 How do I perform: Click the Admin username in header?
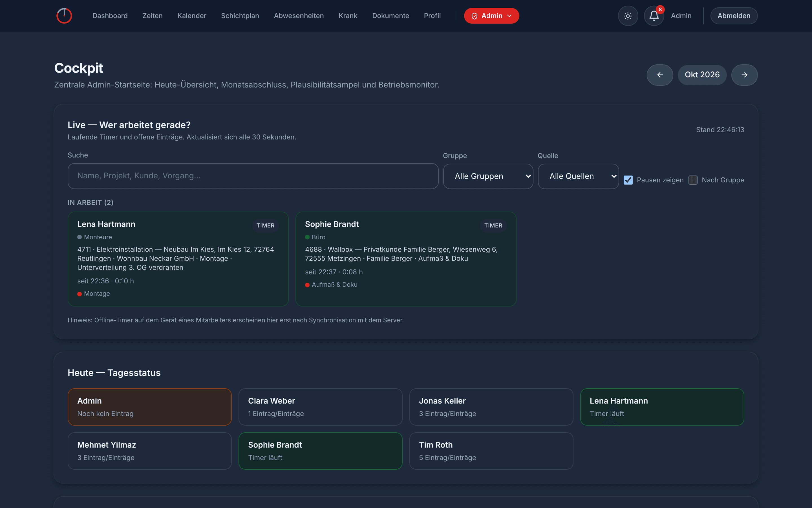click(681, 16)
